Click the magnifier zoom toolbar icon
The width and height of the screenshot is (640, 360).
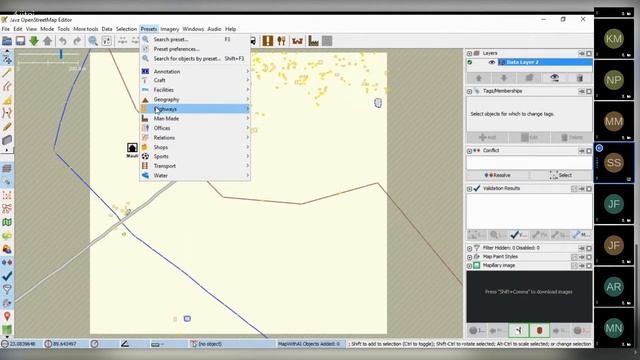coord(93,41)
